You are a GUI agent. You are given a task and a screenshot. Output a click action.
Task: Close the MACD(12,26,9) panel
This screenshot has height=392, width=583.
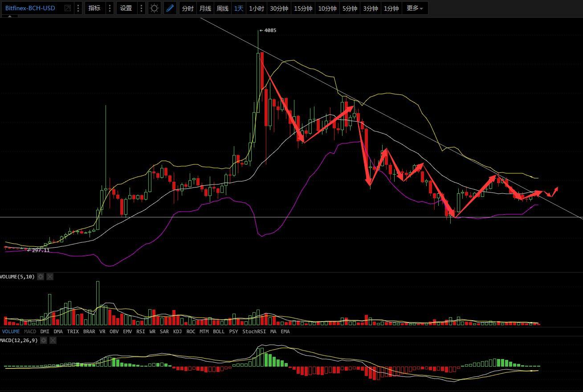53,340
